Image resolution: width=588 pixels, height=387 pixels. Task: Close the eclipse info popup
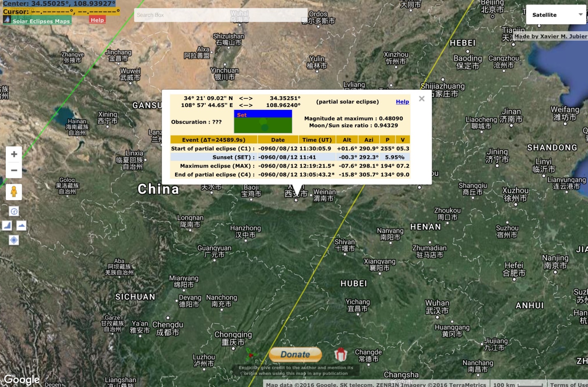pos(421,98)
